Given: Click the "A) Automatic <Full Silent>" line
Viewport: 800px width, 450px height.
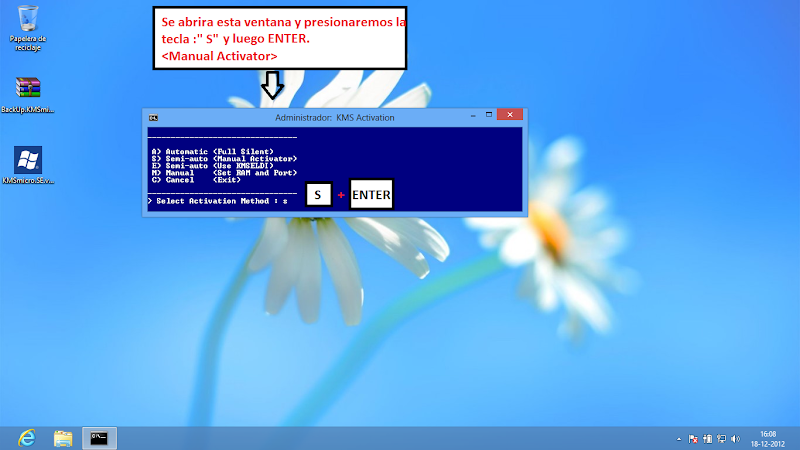Looking at the screenshot, I should click(x=212, y=152).
